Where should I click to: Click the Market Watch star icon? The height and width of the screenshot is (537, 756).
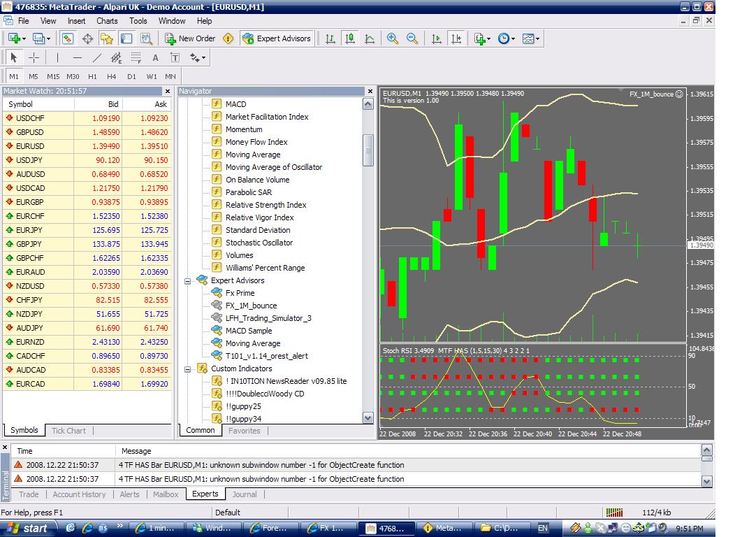click(107, 38)
